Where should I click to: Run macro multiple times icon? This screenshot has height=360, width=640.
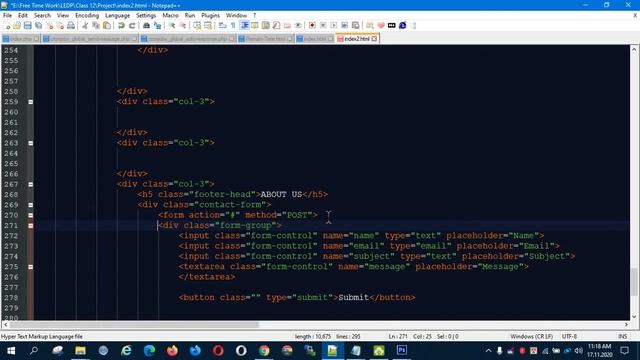click(x=344, y=25)
